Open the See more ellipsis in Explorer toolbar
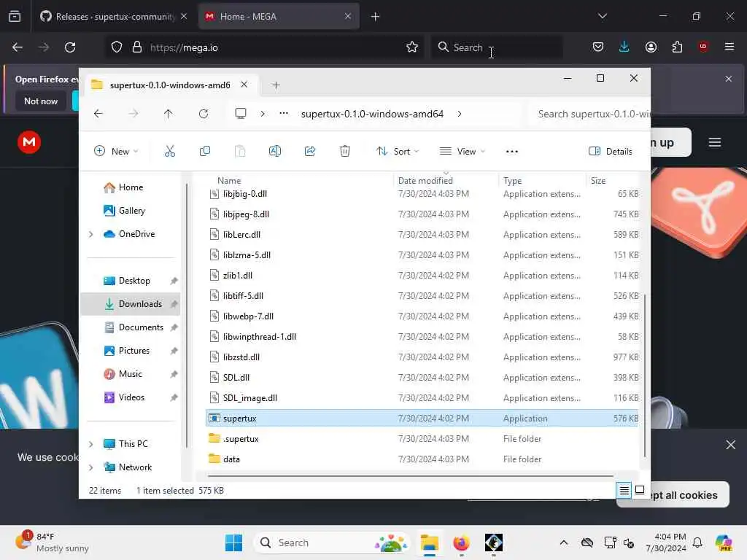This screenshot has width=747, height=560. (x=511, y=152)
